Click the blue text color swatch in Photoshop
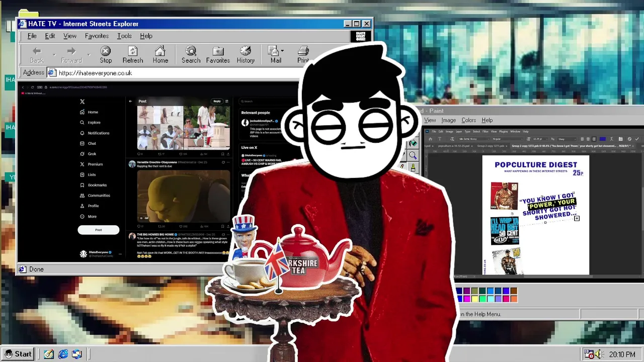Screen dimensions: 644x362 [603, 139]
